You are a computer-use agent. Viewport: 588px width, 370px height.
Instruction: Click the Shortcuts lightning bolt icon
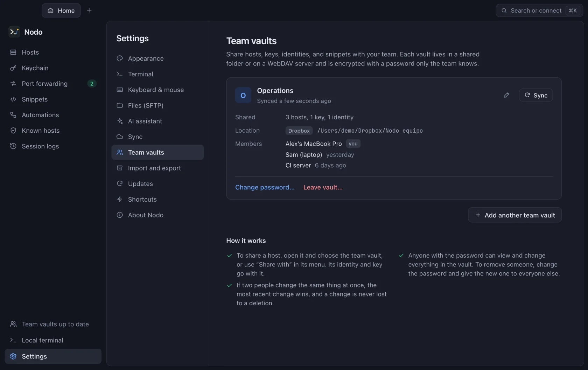(x=120, y=200)
